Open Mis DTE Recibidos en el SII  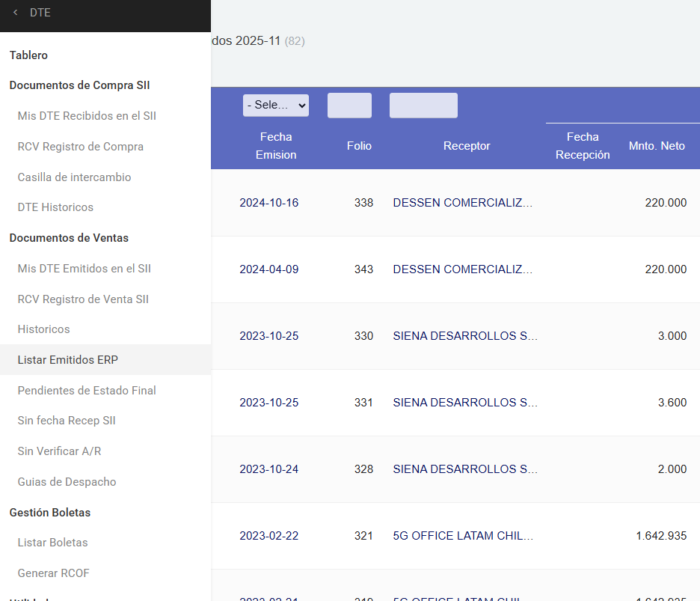(x=84, y=116)
